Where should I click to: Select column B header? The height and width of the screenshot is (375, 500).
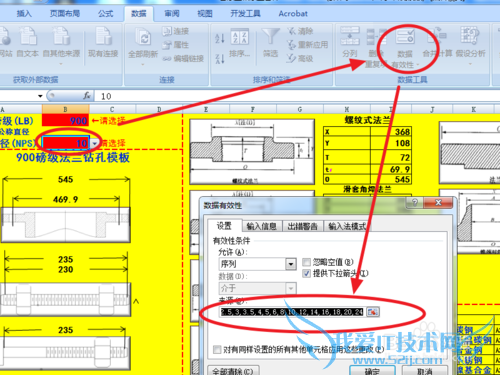pos(65,109)
